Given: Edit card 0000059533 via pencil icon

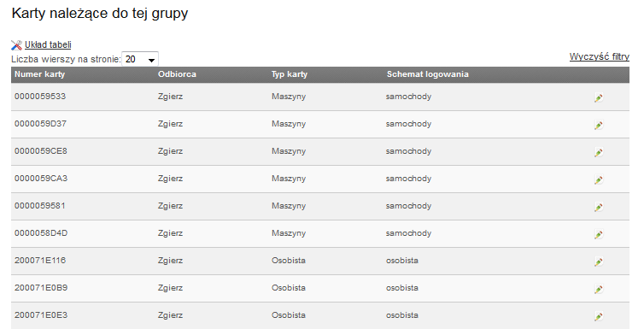Looking at the screenshot, I should click(x=599, y=97).
